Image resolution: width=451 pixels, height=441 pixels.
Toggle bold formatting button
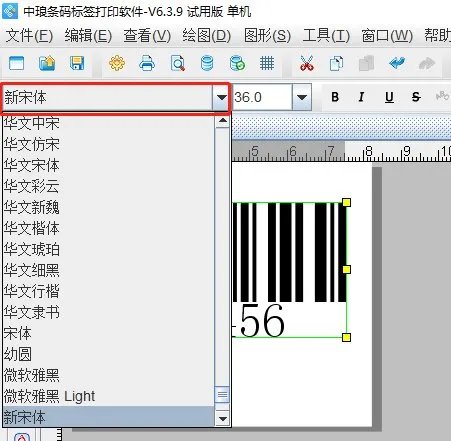point(335,97)
